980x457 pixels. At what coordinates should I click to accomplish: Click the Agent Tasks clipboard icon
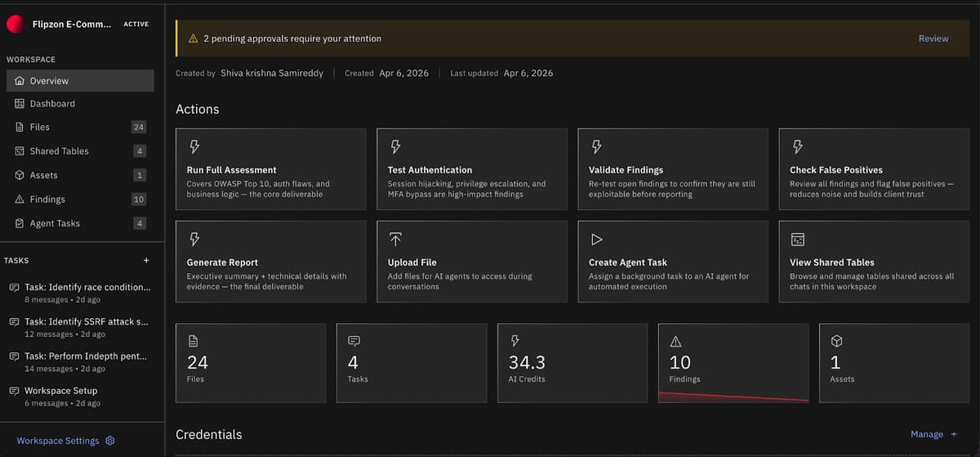pyautogui.click(x=20, y=223)
